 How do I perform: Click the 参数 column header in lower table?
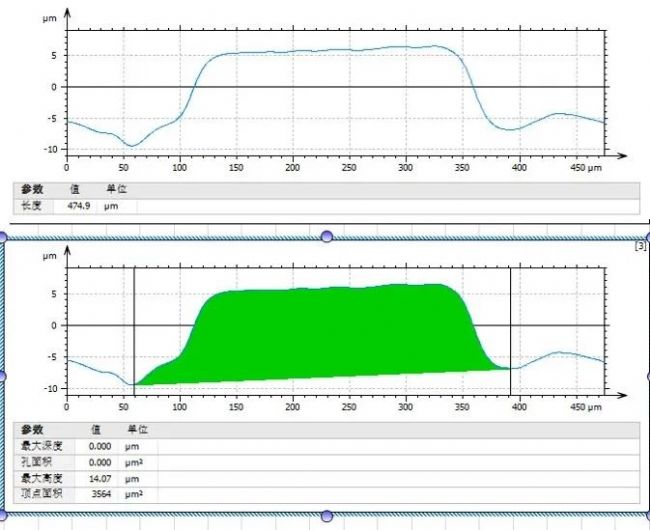click(32, 429)
